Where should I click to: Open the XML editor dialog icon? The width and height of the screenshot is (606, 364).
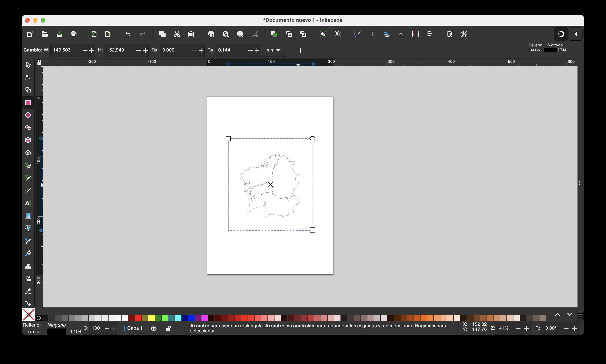tap(401, 34)
